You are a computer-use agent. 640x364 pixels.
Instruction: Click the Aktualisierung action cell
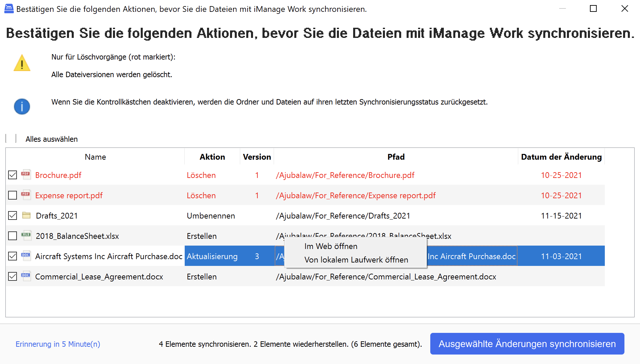[x=212, y=256]
